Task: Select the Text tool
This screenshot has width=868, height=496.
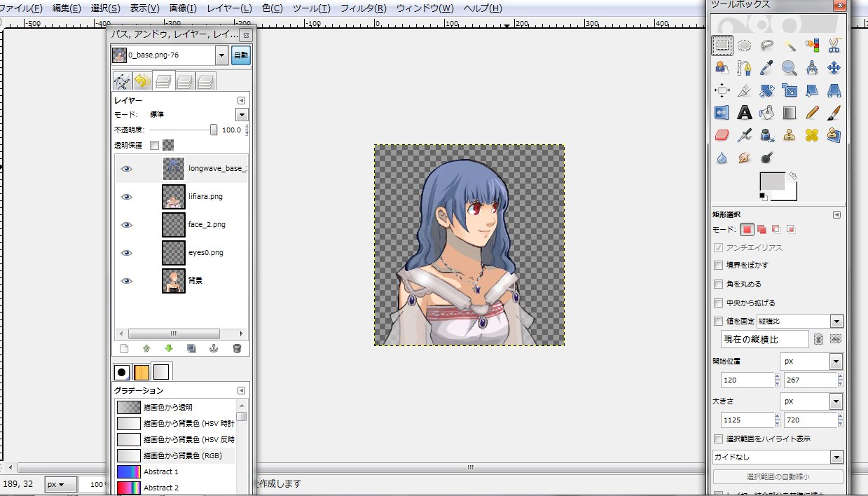Action: [x=745, y=112]
